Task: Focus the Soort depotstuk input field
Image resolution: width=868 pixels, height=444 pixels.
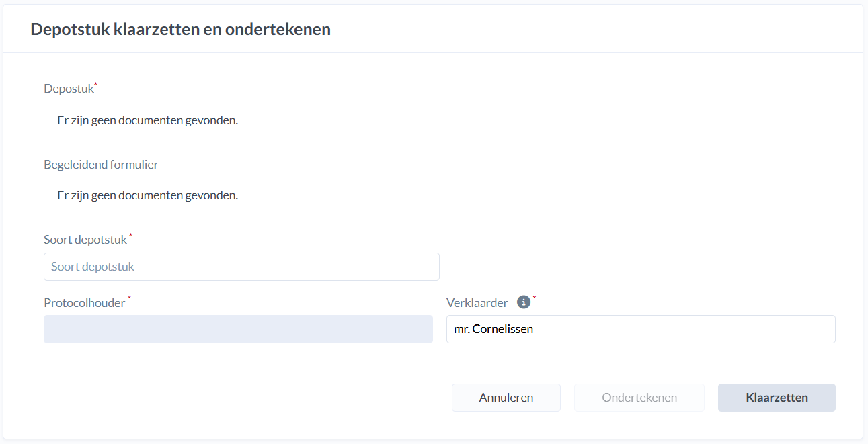Action: [241, 267]
